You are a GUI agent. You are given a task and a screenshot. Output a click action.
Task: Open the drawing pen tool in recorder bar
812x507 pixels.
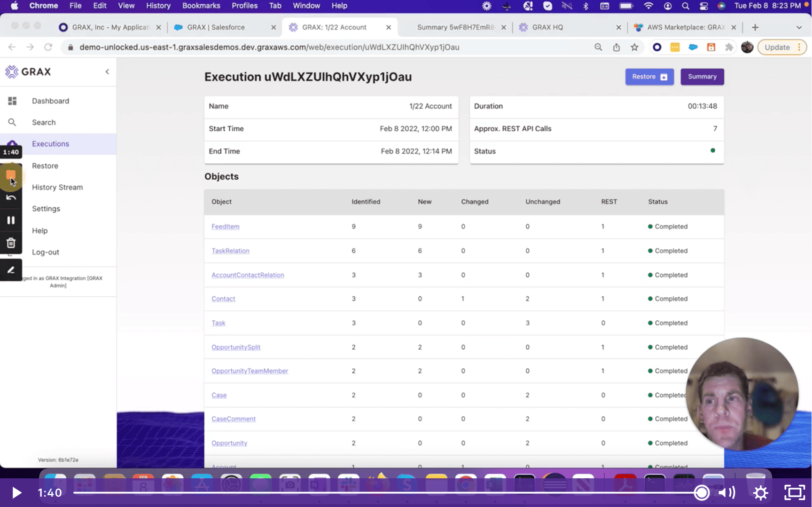tap(11, 269)
